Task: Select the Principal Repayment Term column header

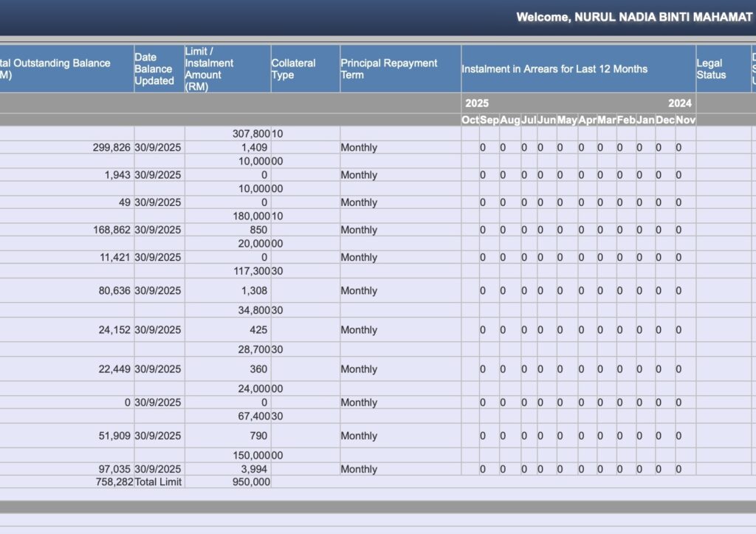Action: (388, 69)
